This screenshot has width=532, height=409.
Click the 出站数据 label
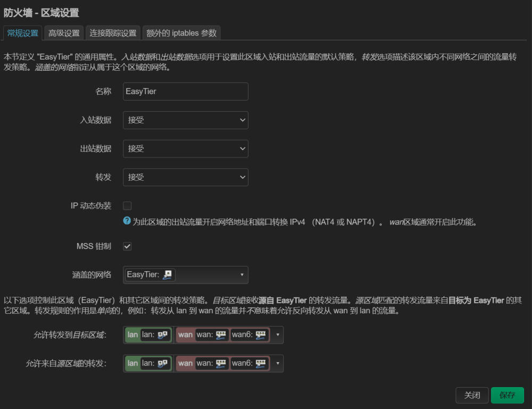point(95,148)
